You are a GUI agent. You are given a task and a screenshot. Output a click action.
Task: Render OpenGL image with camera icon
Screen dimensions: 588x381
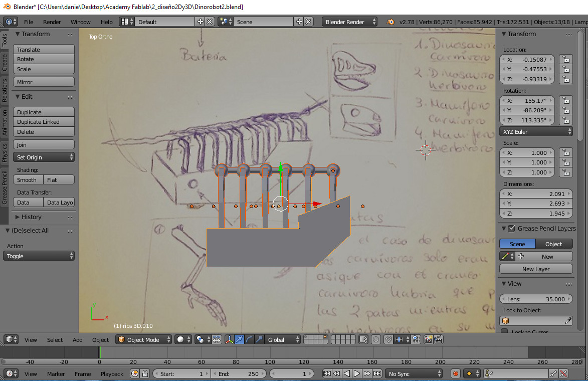click(428, 339)
